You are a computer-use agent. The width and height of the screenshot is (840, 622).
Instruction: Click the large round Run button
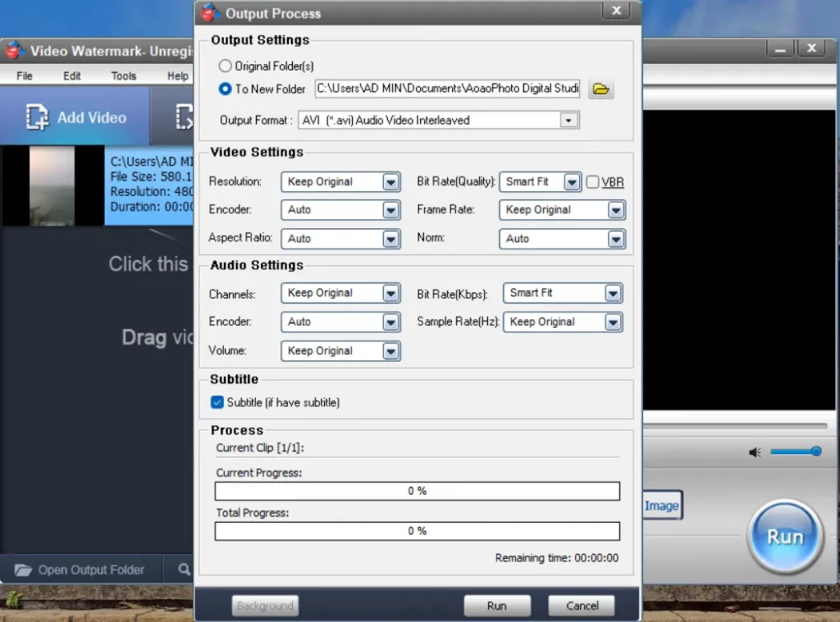pos(784,537)
